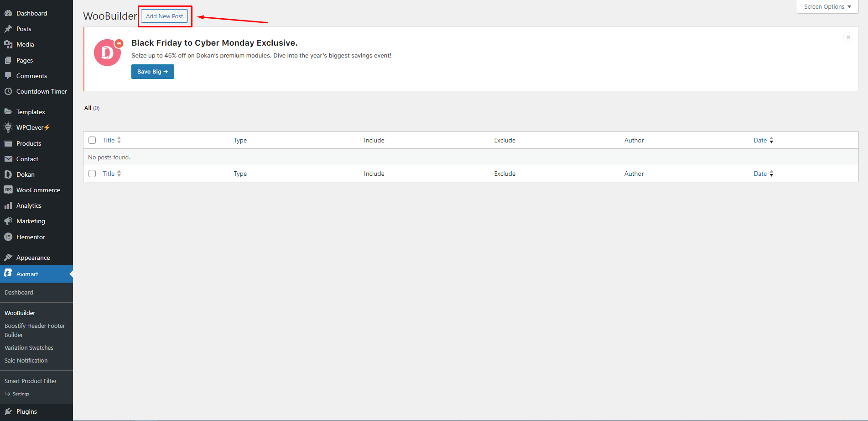This screenshot has height=421, width=868.
Task: Click the Countdown Timer clock icon
Action: click(x=8, y=91)
